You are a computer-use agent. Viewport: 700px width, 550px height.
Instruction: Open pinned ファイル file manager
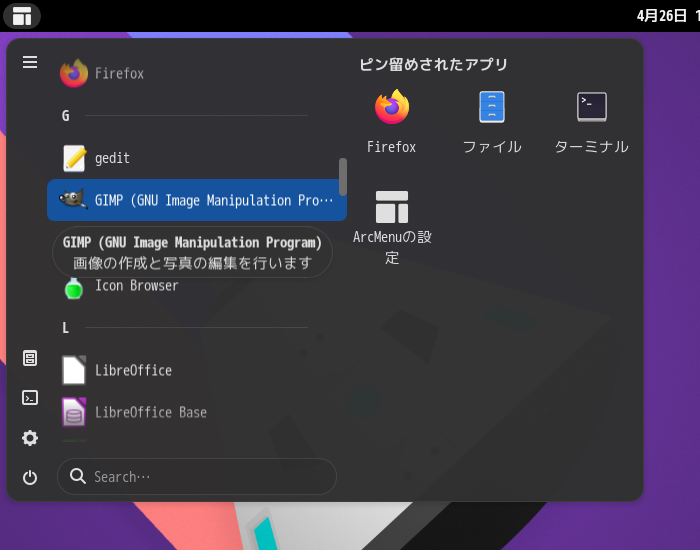[492, 122]
